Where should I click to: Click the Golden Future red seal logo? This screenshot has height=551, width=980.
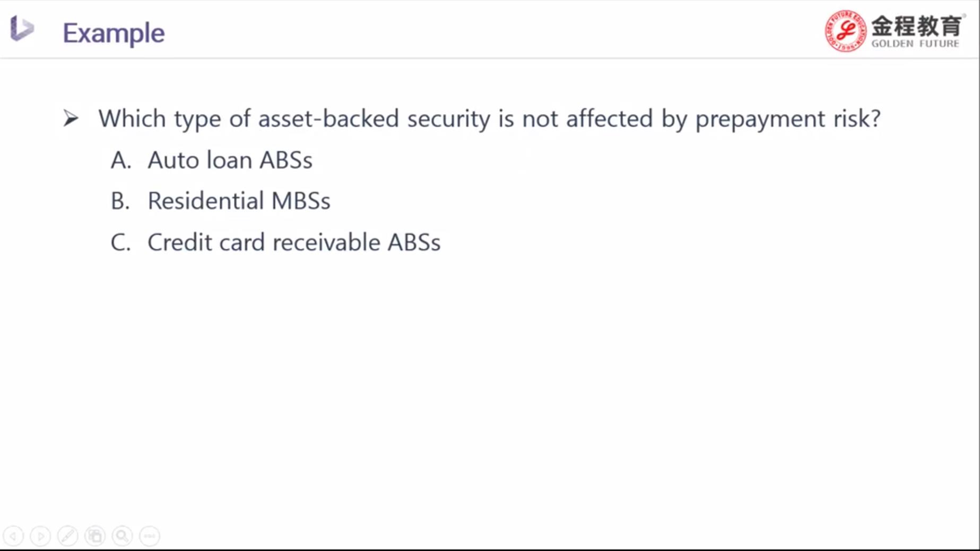(845, 31)
